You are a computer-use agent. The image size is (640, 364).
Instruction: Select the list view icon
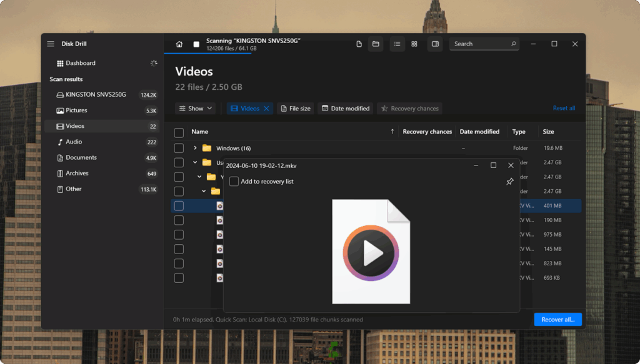point(397,44)
